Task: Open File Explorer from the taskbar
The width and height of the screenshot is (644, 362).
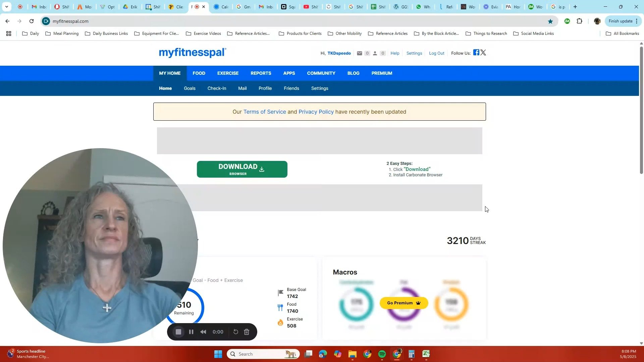Action: click(352, 354)
